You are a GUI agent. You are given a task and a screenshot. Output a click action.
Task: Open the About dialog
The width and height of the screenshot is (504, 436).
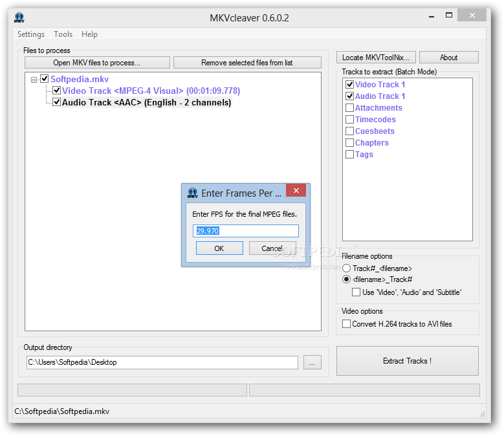(x=449, y=58)
